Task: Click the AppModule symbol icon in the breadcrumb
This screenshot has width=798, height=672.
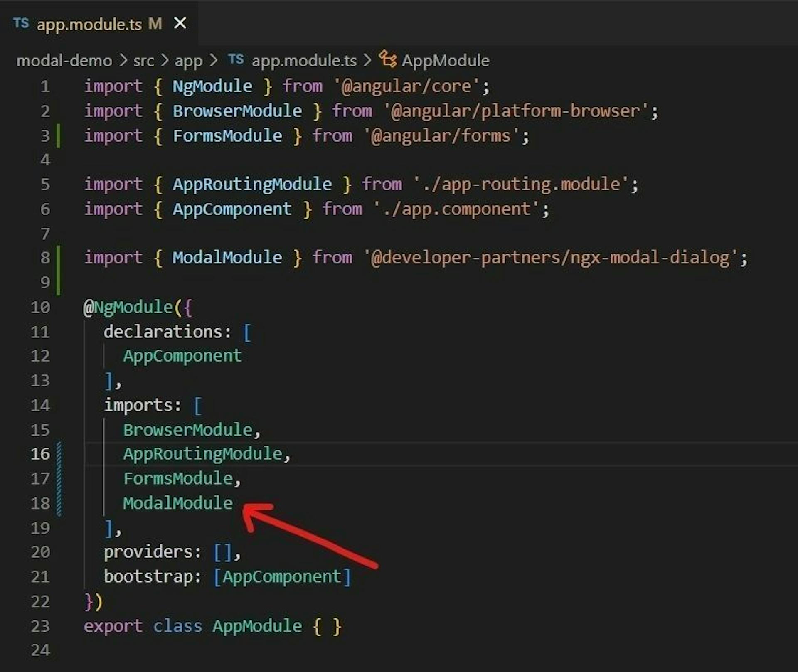Action: 387,60
